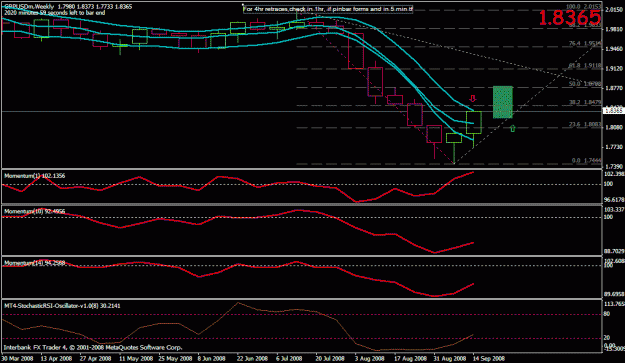
Task: Select the 'For 4hr retraces' text note
Action: tap(328, 9)
